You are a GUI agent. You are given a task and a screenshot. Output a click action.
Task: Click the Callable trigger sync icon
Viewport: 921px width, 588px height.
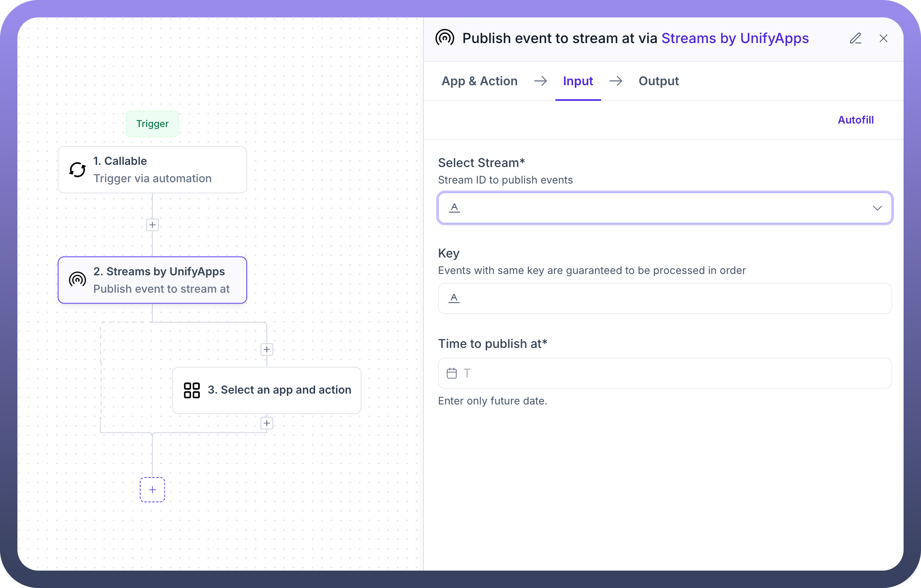click(77, 170)
